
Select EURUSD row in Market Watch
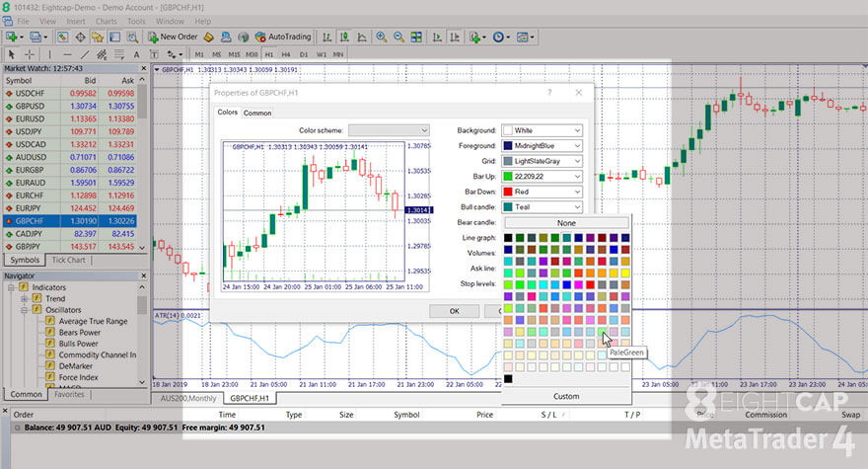click(70, 118)
